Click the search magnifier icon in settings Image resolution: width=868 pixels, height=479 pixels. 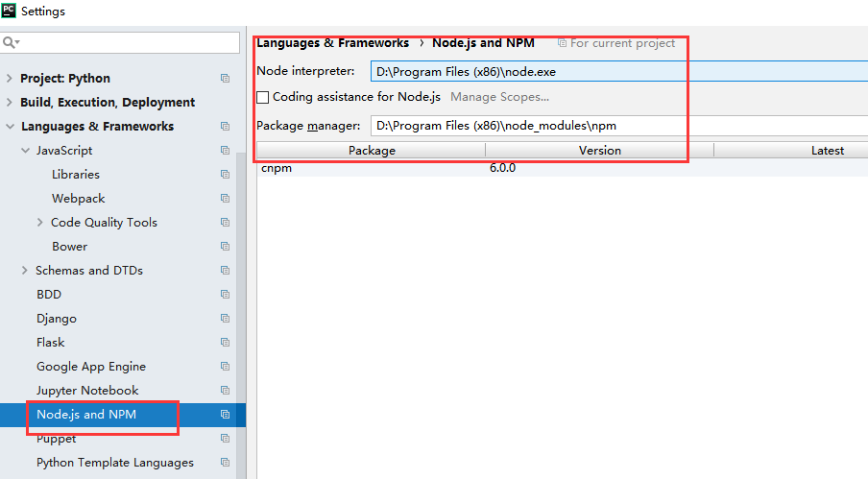[x=10, y=42]
